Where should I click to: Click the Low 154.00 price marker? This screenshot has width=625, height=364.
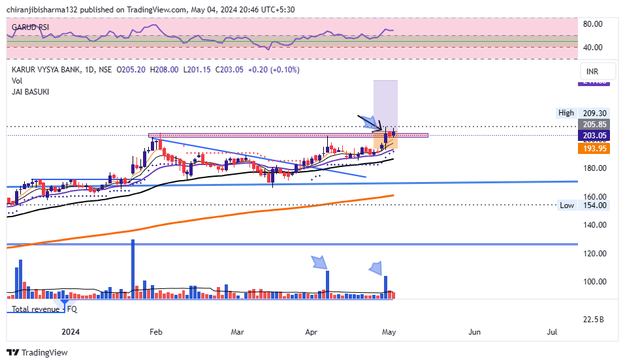(x=583, y=205)
